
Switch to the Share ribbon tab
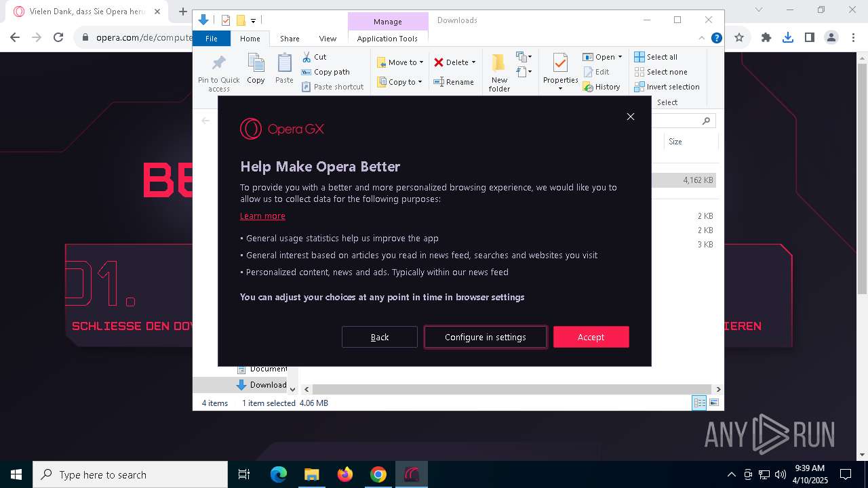click(290, 39)
